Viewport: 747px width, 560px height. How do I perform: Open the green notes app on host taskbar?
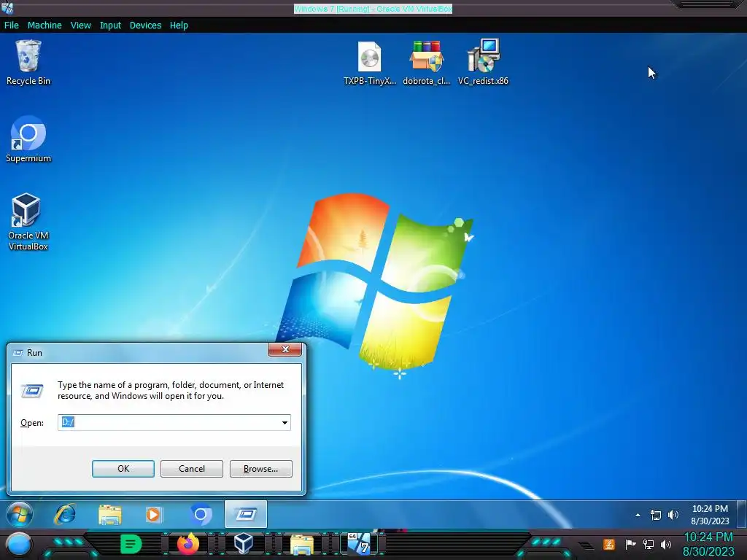(131, 544)
